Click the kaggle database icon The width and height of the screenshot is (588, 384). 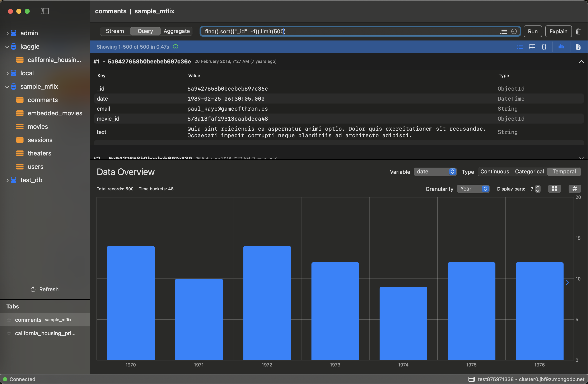pos(14,46)
